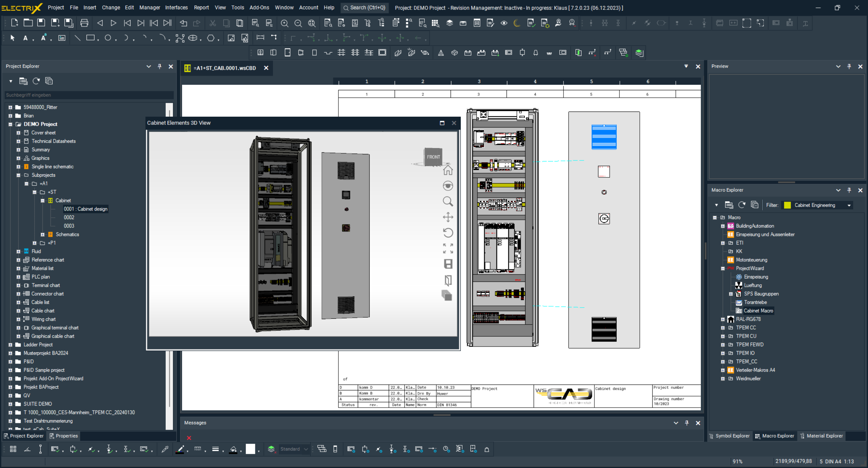Click the Rotate reset icon in 3D view
The height and width of the screenshot is (468, 868).
(448, 233)
